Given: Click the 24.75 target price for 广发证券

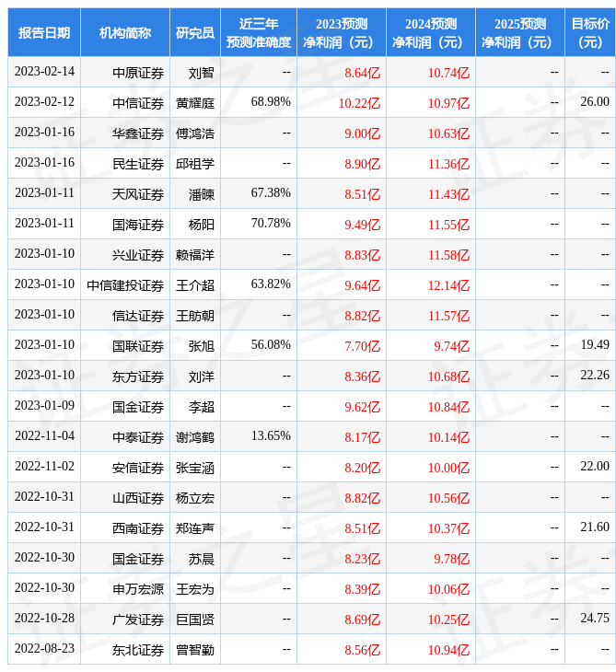Looking at the screenshot, I should [595, 619].
